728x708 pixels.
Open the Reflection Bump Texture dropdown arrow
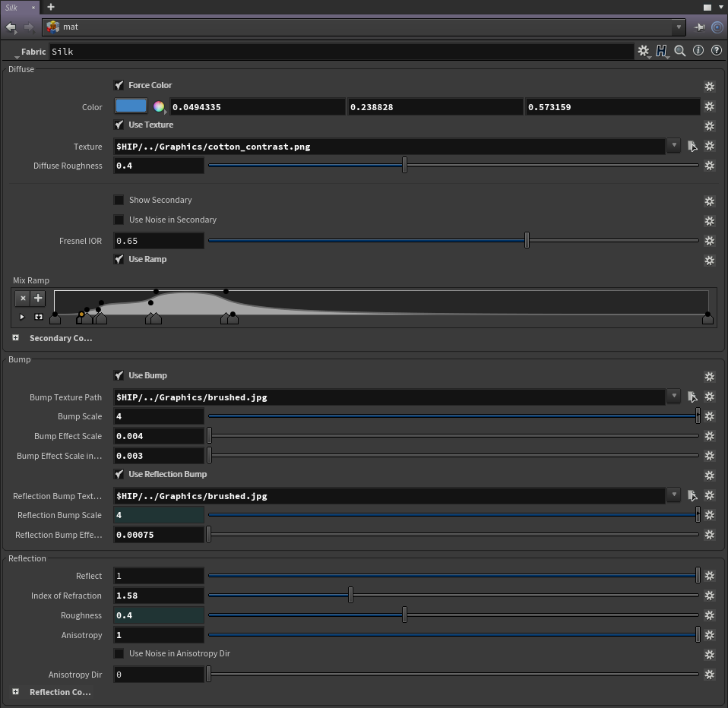(x=674, y=495)
